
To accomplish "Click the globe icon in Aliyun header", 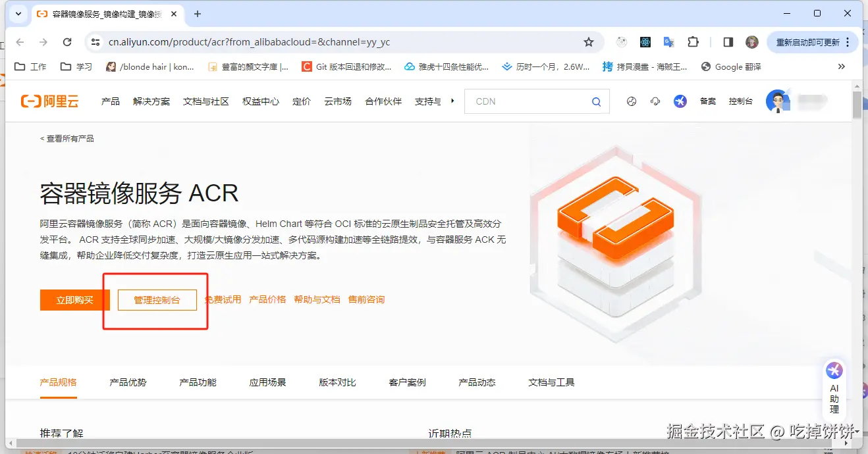I will 632,101.
